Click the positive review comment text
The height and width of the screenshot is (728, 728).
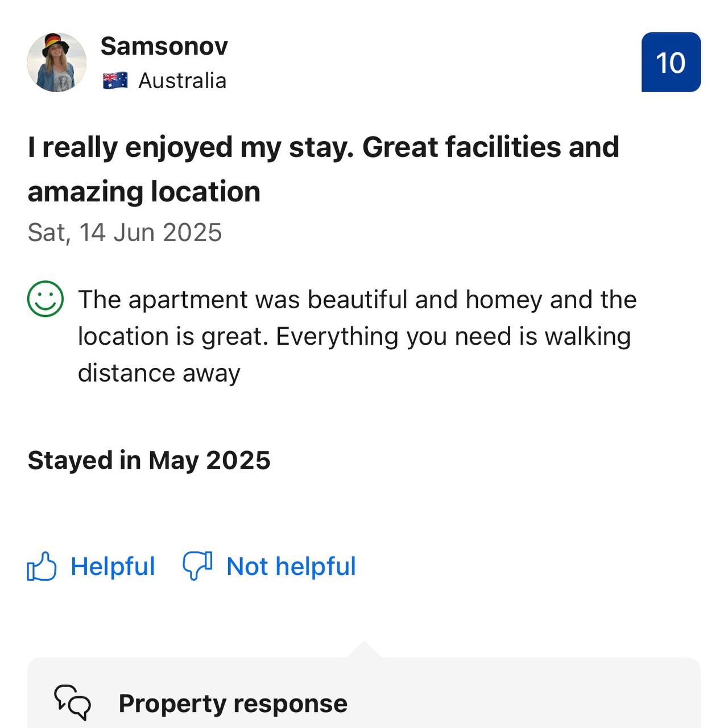[357, 336]
